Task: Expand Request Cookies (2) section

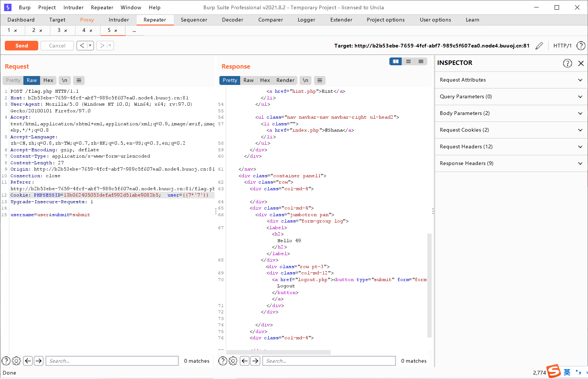Action: [511, 130]
